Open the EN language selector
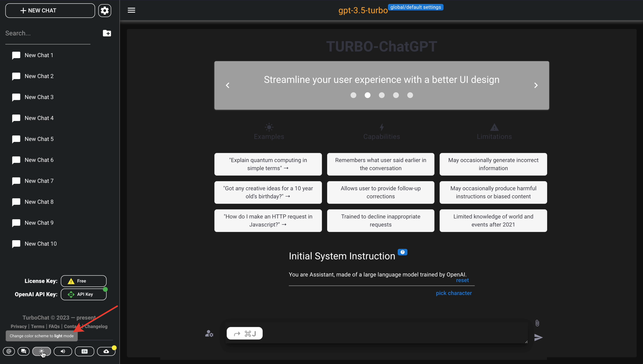 pyautogui.click(x=85, y=351)
